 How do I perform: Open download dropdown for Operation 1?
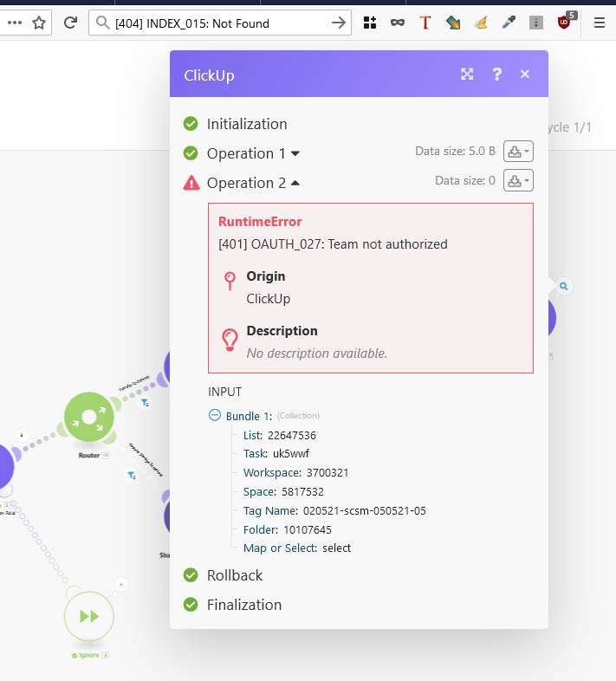pyautogui.click(x=518, y=152)
